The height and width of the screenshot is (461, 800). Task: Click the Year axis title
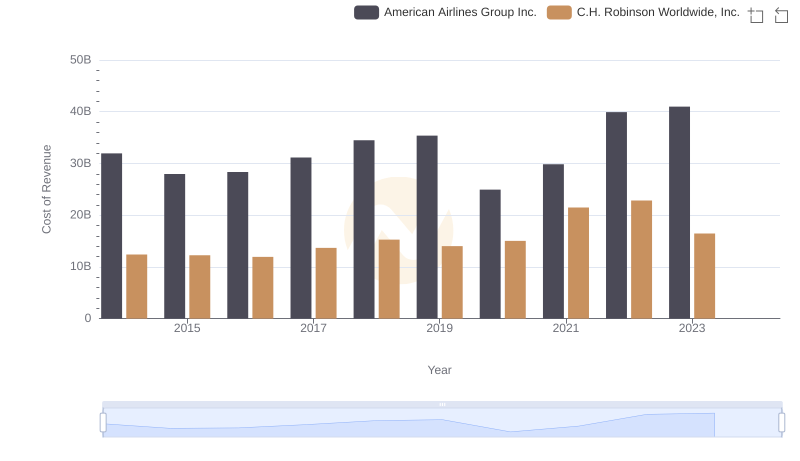tap(439, 370)
